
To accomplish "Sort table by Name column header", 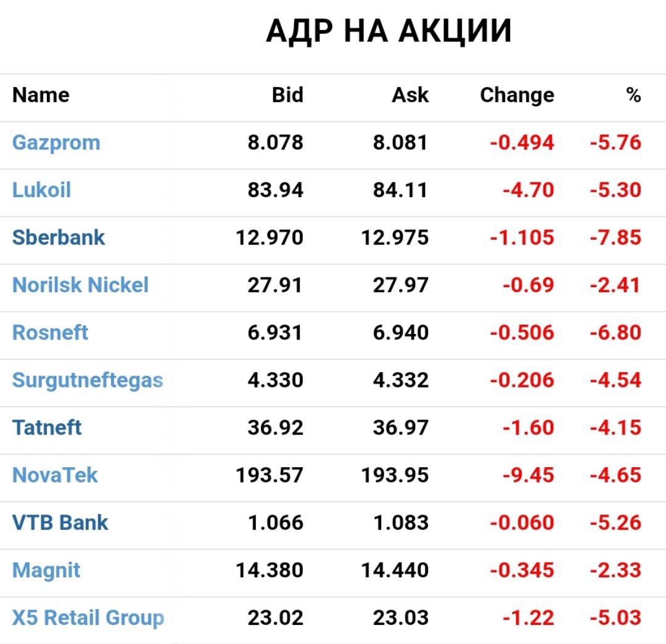I will coord(41,96).
